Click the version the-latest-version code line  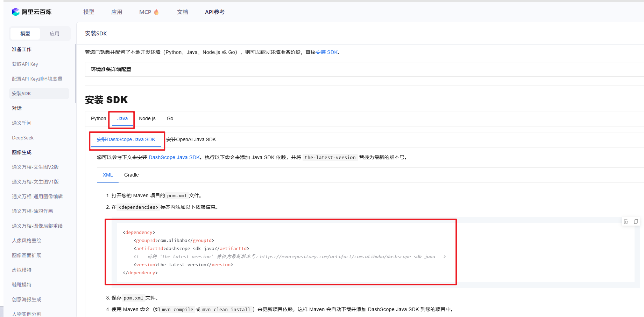pos(183,264)
